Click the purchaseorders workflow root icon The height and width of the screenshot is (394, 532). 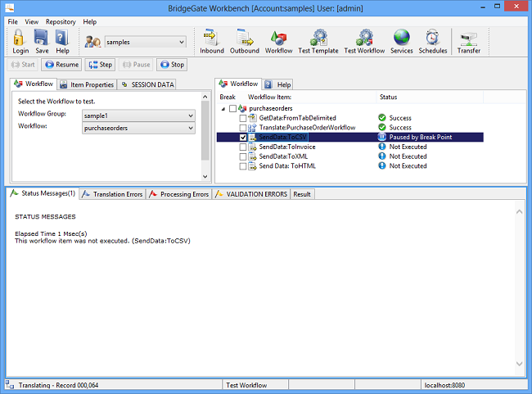242,108
